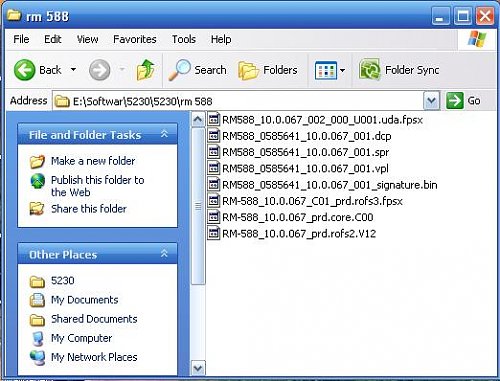Open Shared Documents link
The width and height of the screenshot is (500, 381).
[x=94, y=319]
